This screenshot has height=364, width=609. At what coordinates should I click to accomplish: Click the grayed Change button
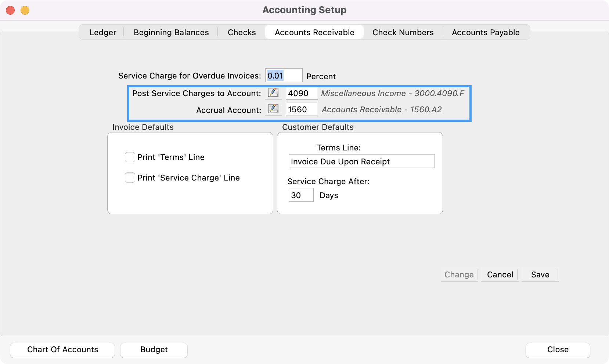click(459, 274)
